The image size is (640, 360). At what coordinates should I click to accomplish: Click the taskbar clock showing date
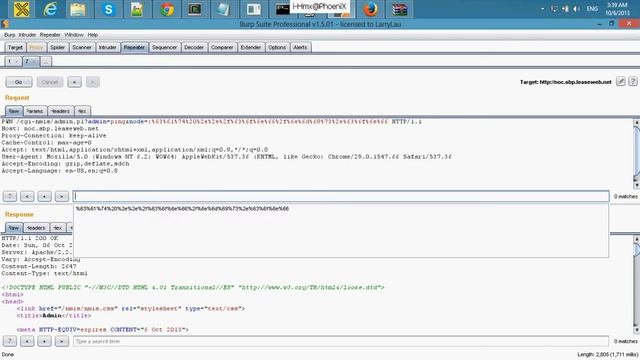[617, 9]
